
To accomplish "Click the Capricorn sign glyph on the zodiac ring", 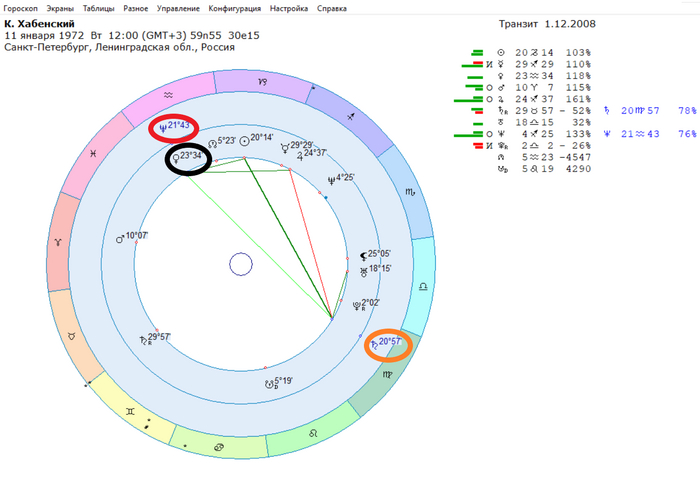I will [263, 82].
